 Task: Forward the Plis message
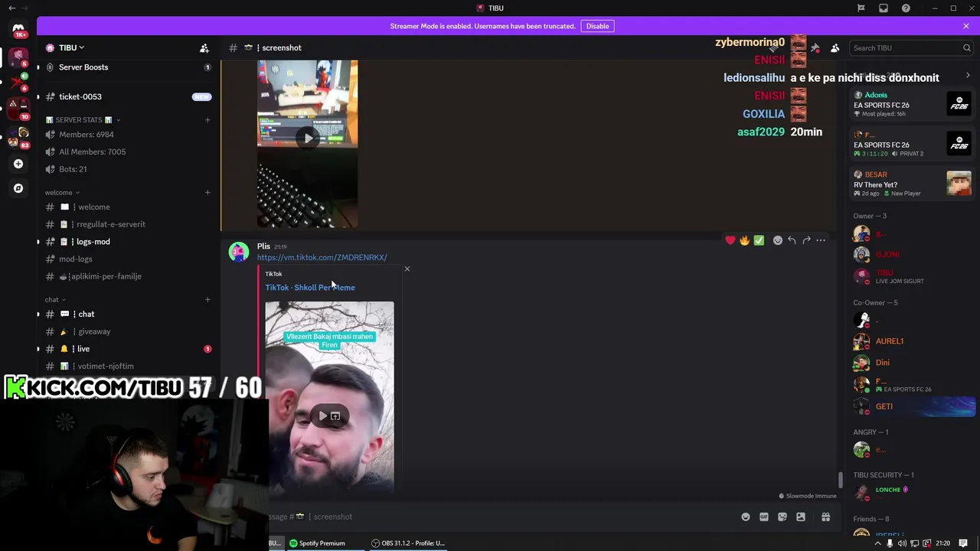[x=806, y=240]
